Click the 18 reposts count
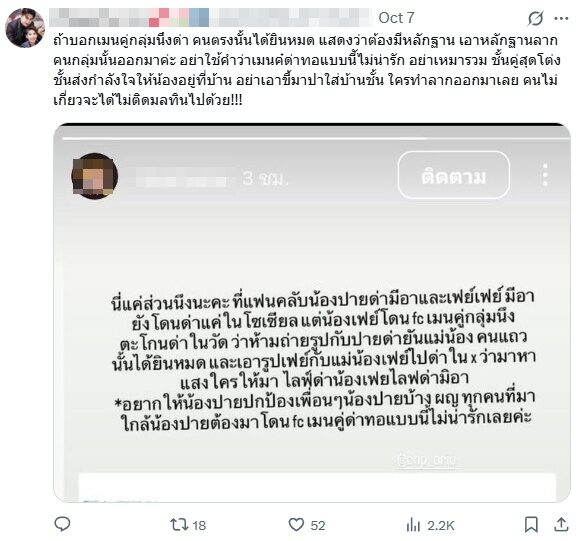Screen dimensions: 583x541 click(199, 525)
